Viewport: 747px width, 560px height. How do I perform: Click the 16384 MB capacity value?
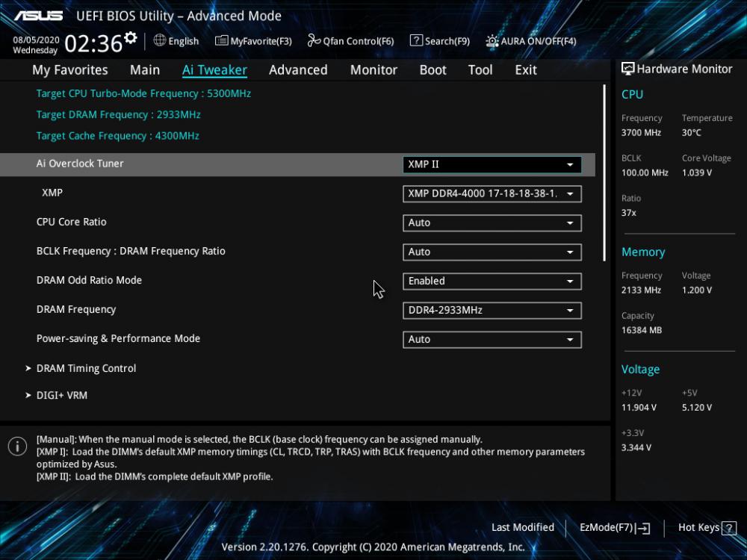(x=641, y=330)
